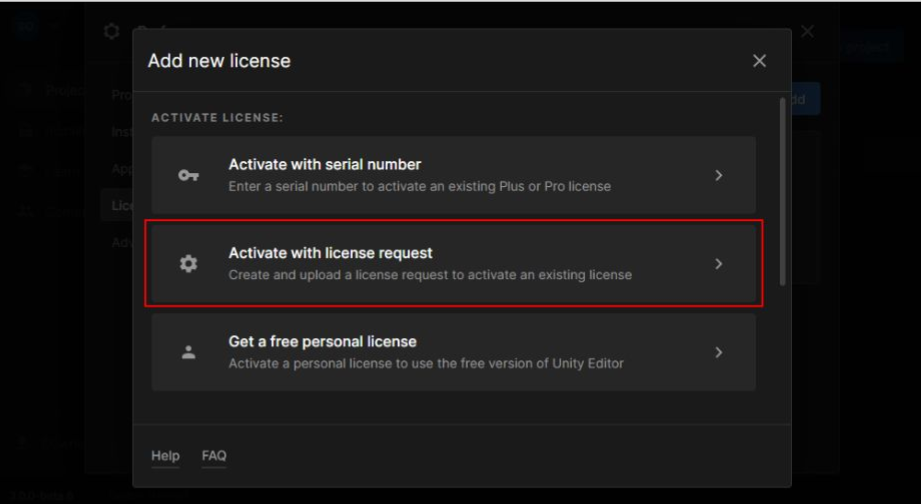Select the Installs tab in Preferences sidebar
This screenshot has width=921, height=504.
click(120, 131)
